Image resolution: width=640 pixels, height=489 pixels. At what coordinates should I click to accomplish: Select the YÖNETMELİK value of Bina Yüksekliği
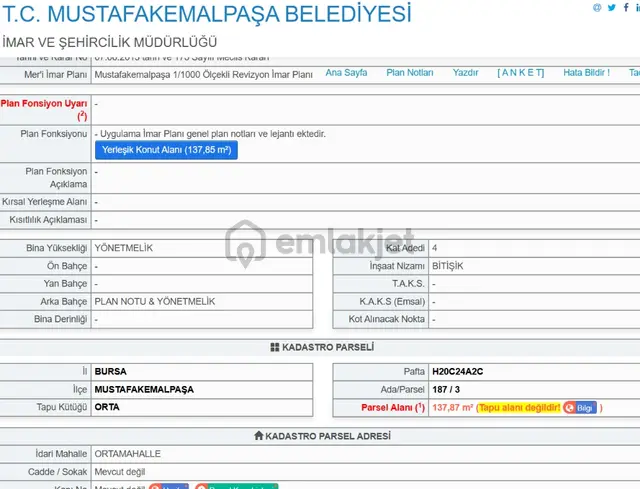tap(124, 248)
